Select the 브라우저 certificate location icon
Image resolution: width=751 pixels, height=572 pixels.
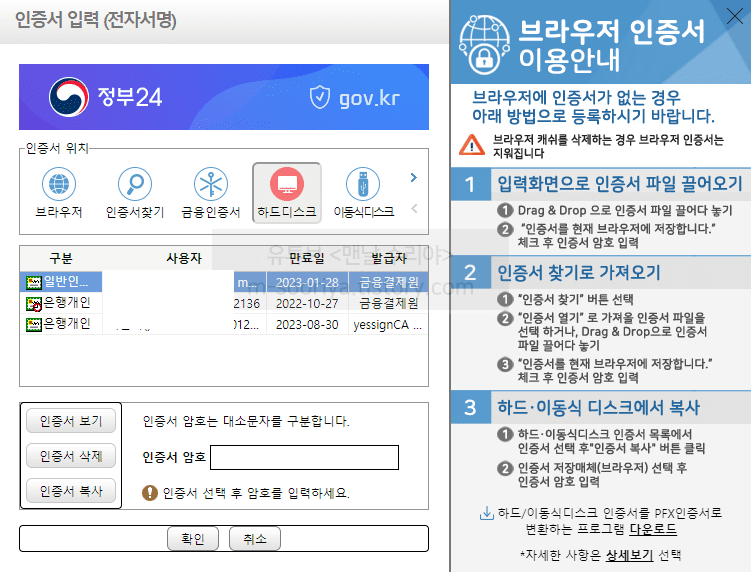coord(59,185)
